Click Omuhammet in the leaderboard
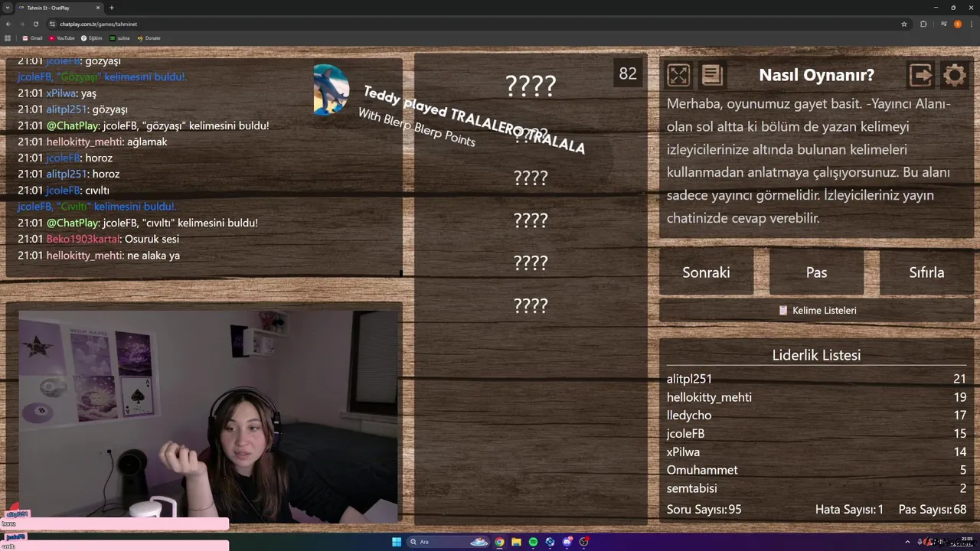Viewport: 980px width, 551px height. pos(702,470)
